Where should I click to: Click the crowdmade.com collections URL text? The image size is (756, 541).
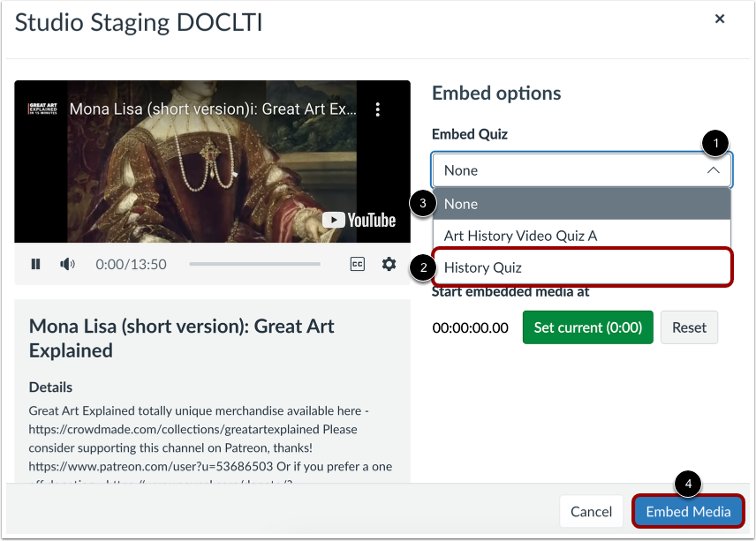(174, 429)
